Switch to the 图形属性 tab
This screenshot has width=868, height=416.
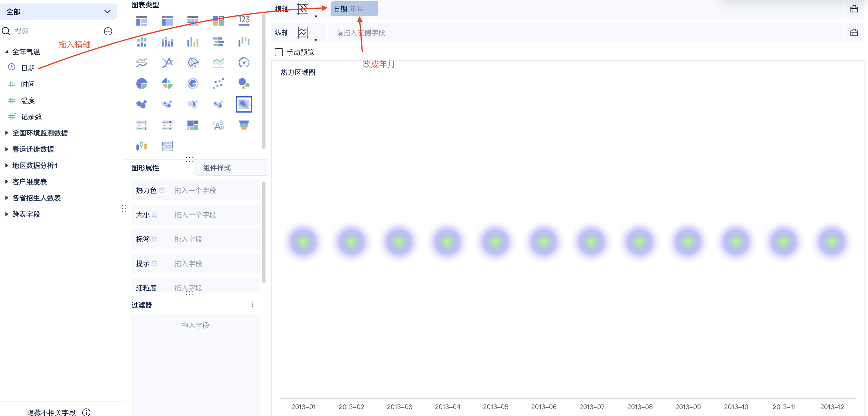point(145,168)
